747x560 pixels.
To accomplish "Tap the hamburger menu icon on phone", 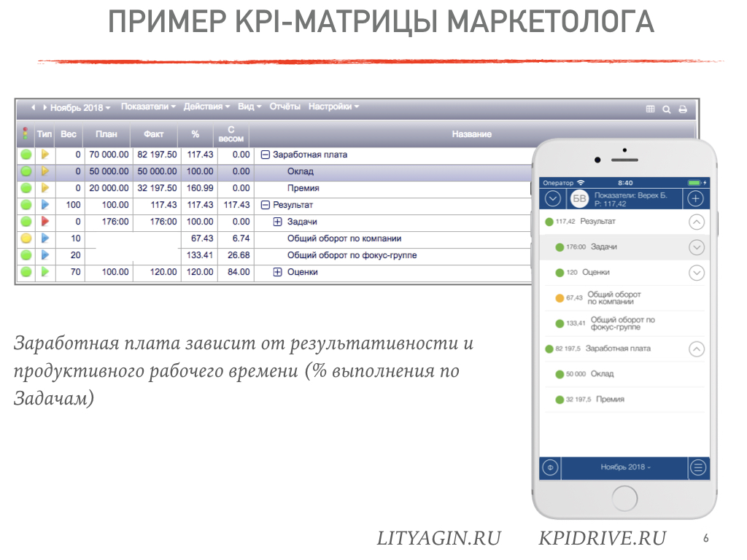I will tap(698, 467).
